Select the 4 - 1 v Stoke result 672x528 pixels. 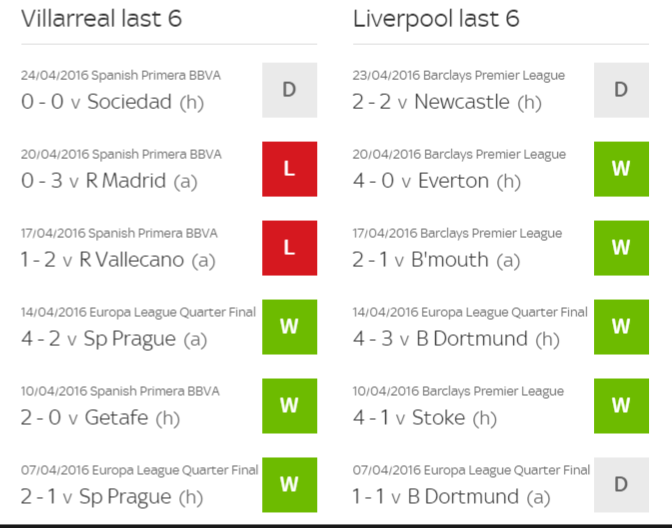[x=425, y=418]
